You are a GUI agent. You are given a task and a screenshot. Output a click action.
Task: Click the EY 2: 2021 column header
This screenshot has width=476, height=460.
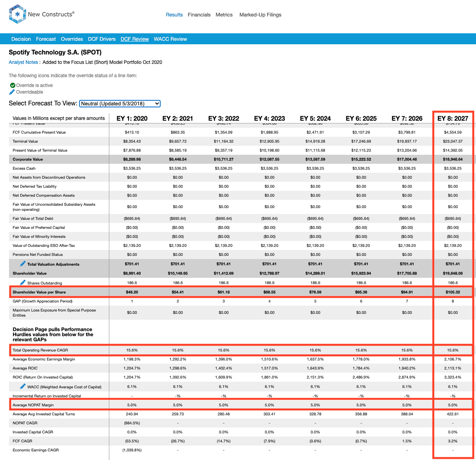178,118
